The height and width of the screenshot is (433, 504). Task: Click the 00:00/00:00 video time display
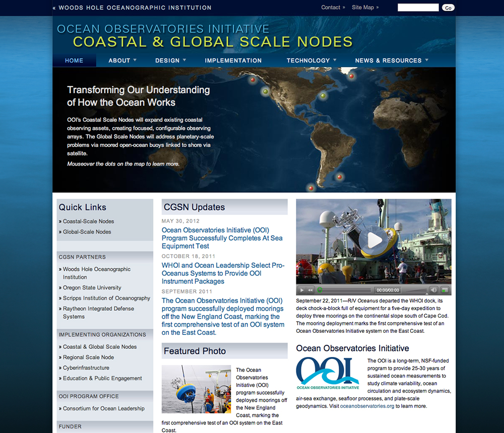(388, 290)
